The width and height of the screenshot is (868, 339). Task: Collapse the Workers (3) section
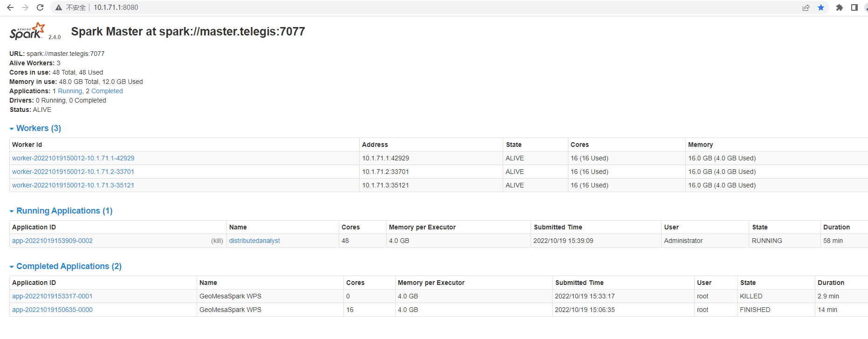[35, 128]
